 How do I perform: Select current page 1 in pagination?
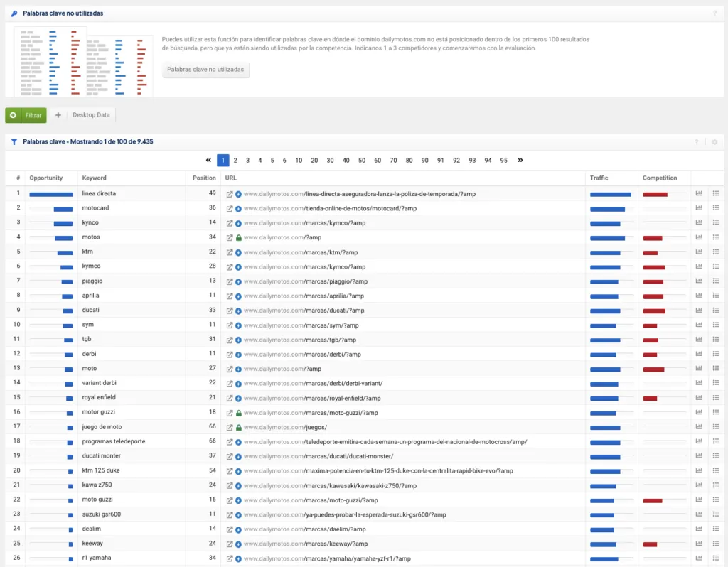pos(223,161)
